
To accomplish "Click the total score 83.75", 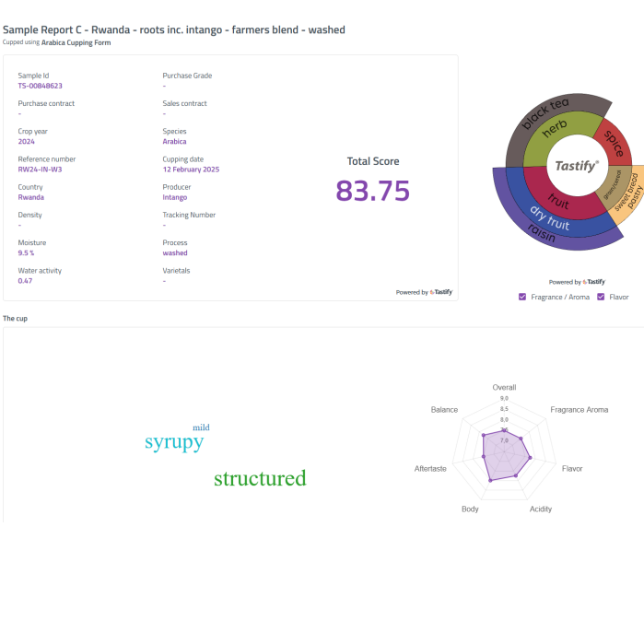I will point(373,191).
